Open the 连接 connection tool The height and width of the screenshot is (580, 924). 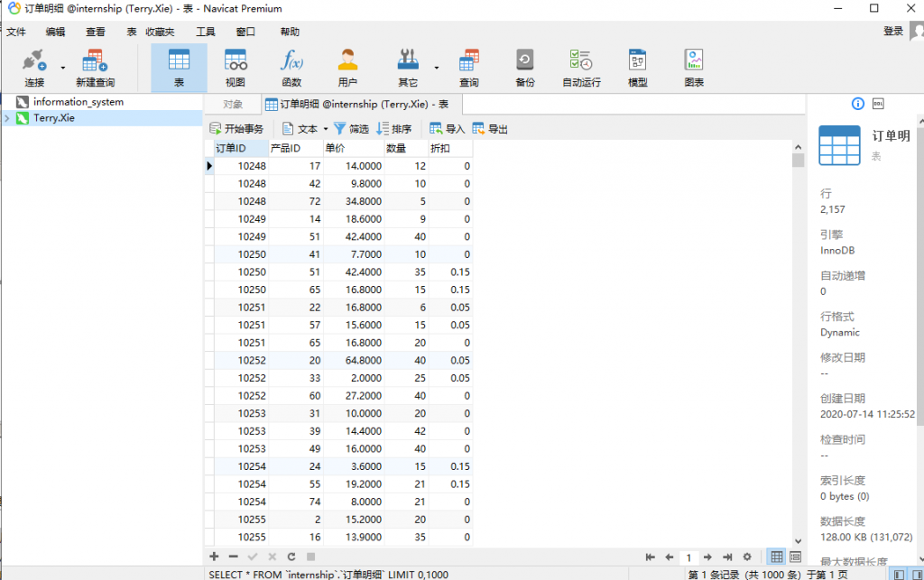(33, 69)
